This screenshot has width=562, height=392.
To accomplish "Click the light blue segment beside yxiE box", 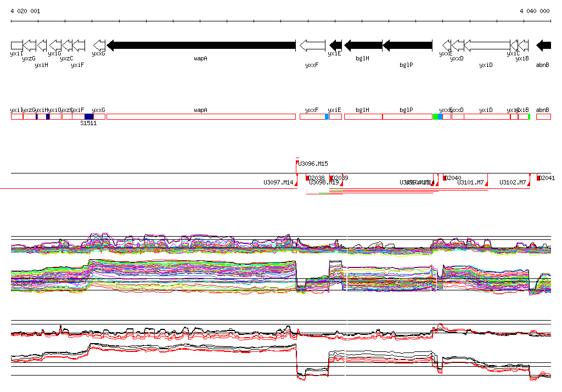I will [x=327, y=116].
